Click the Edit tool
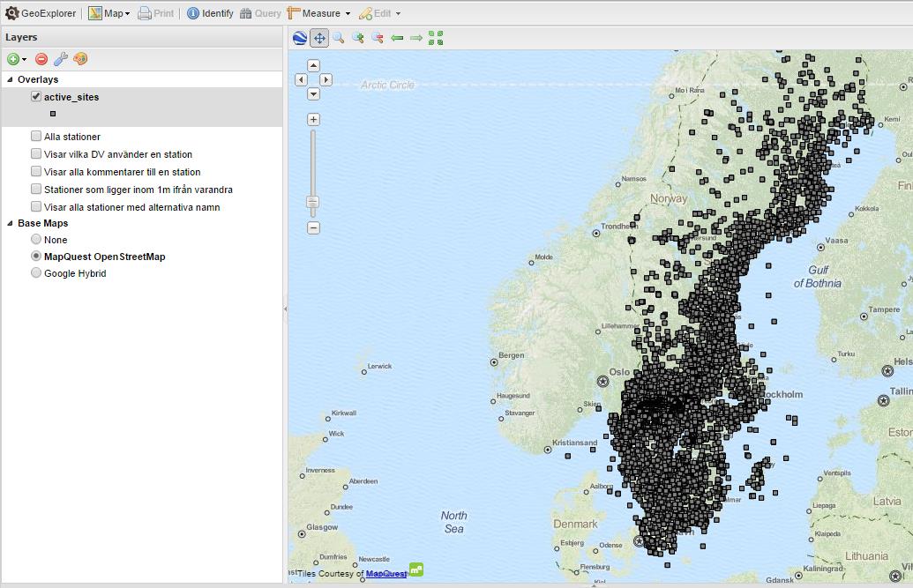This screenshot has height=588, width=913. [376, 13]
